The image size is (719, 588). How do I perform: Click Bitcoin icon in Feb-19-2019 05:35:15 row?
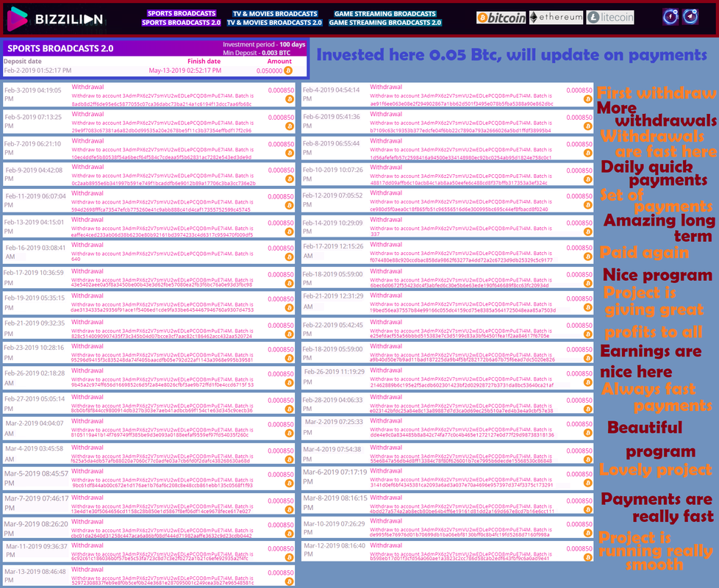[290, 308]
